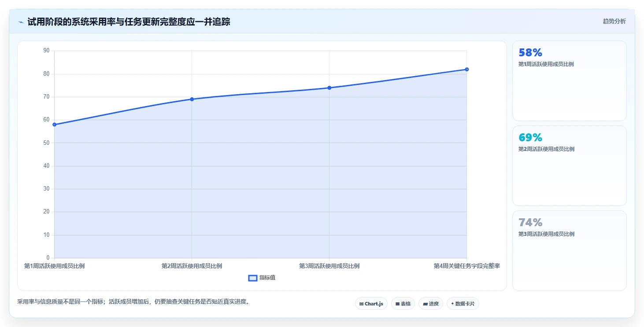Screen dimensions: 644x327
Task: Click y-axis tick label 60
Action: point(47,120)
